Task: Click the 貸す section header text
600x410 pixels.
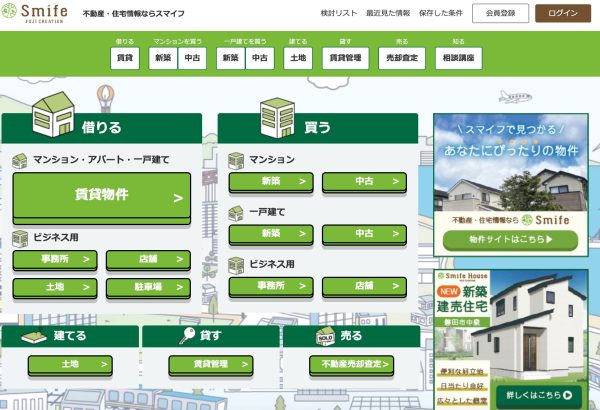Action: click(x=211, y=336)
